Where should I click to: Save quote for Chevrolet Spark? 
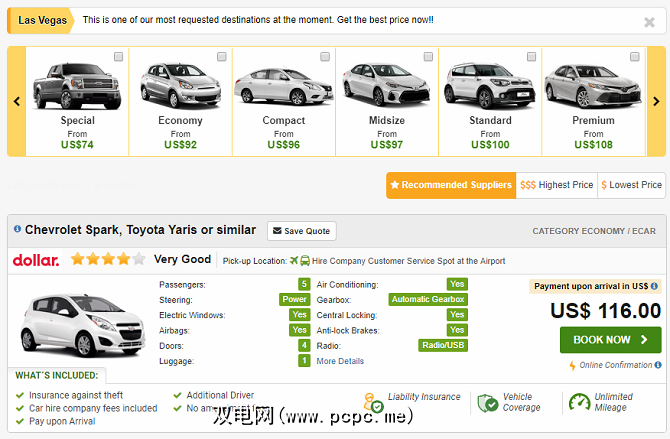tap(301, 231)
